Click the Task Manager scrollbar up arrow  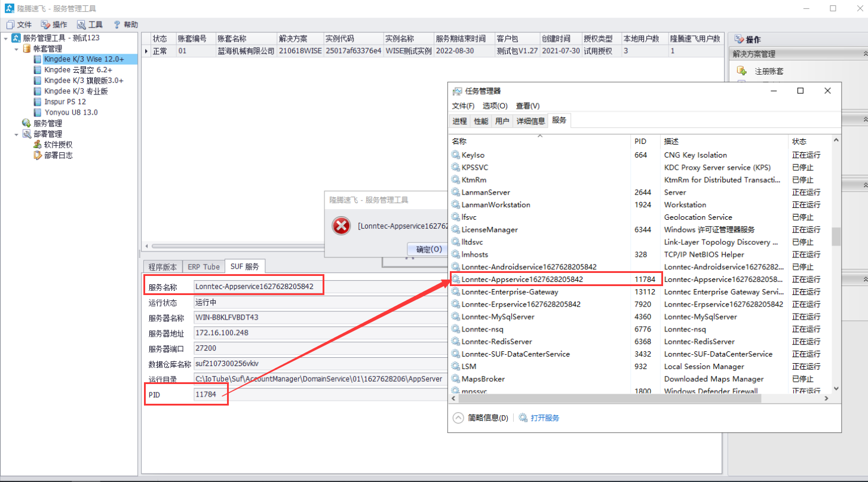(x=836, y=140)
